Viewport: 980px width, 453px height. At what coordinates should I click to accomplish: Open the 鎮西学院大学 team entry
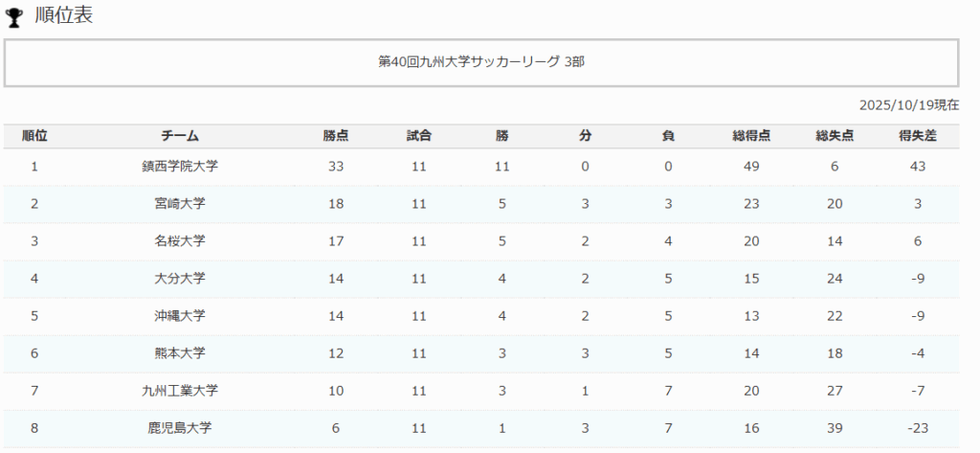coord(180,167)
